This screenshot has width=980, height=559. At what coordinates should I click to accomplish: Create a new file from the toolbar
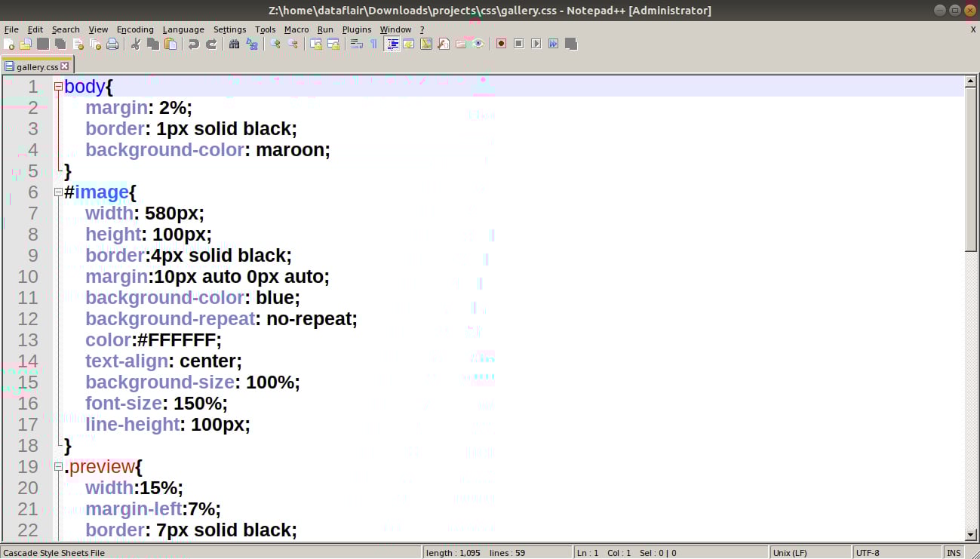pyautogui.click(x=9, y=44)
